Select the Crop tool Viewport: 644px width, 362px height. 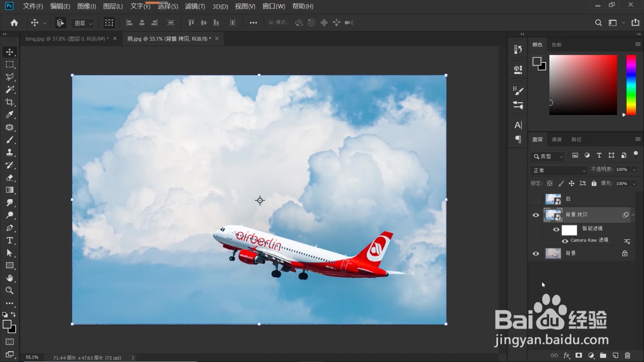(x=10, y=102)
